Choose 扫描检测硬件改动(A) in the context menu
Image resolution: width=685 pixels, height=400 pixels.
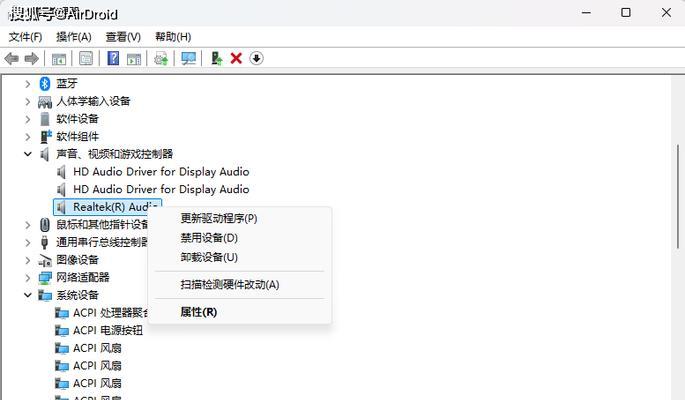239,285
